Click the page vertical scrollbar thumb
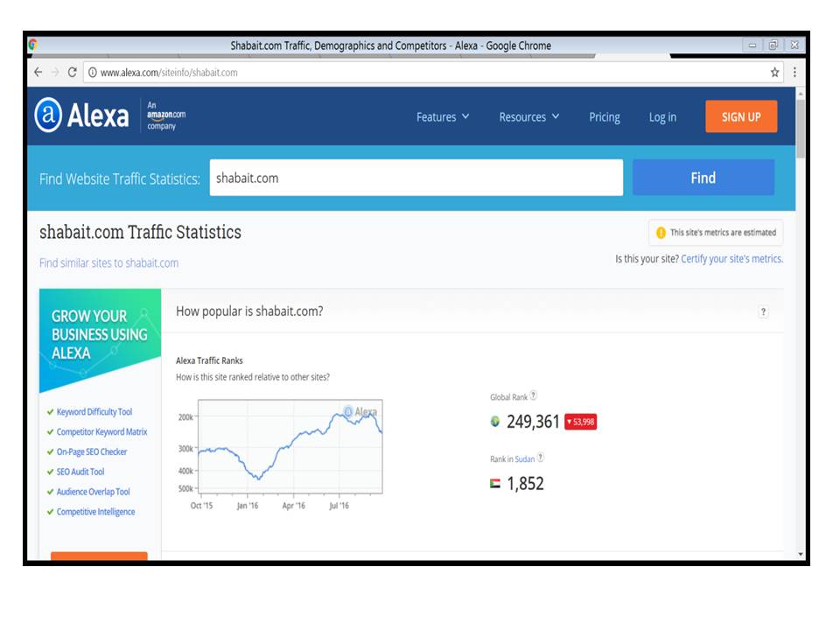Screen dimensions: 840x630 801,129
